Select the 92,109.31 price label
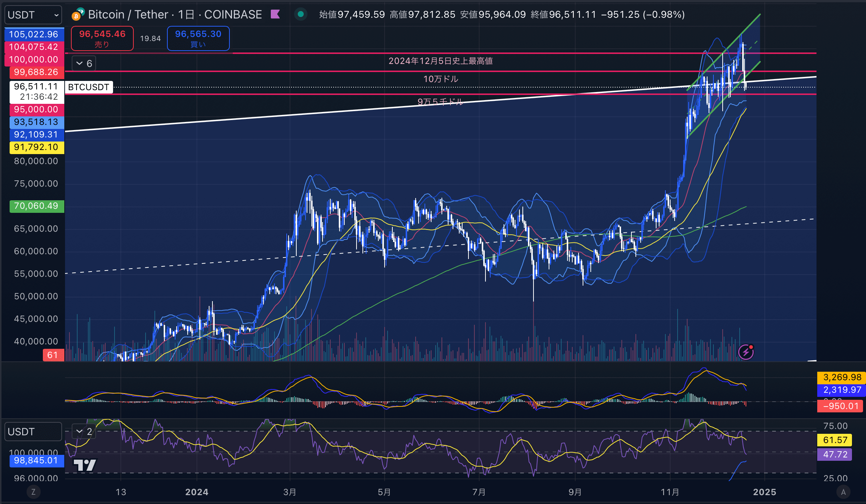Image resolution: width=866 pixels, height=504 pixels. click(x=36, y=134)
